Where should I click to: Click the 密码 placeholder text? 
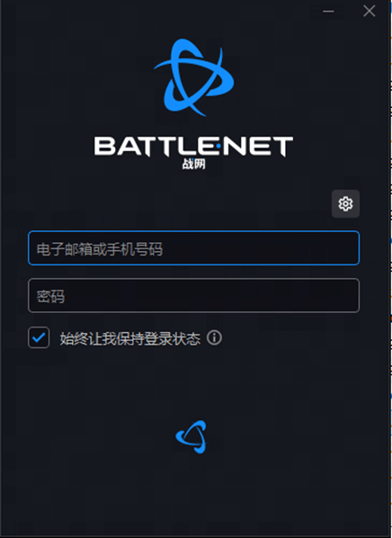[50, 297]
